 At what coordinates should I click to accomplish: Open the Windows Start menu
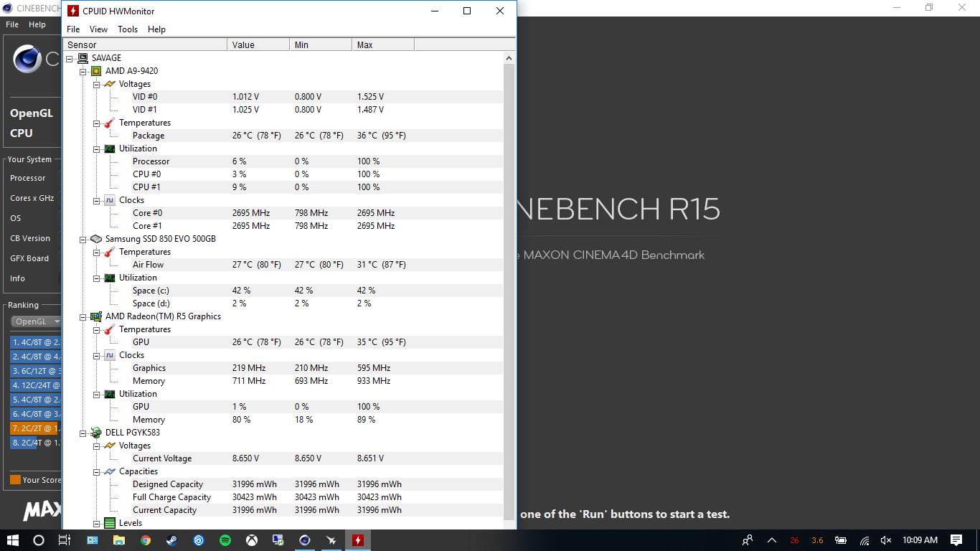click(x=13, y=540)
